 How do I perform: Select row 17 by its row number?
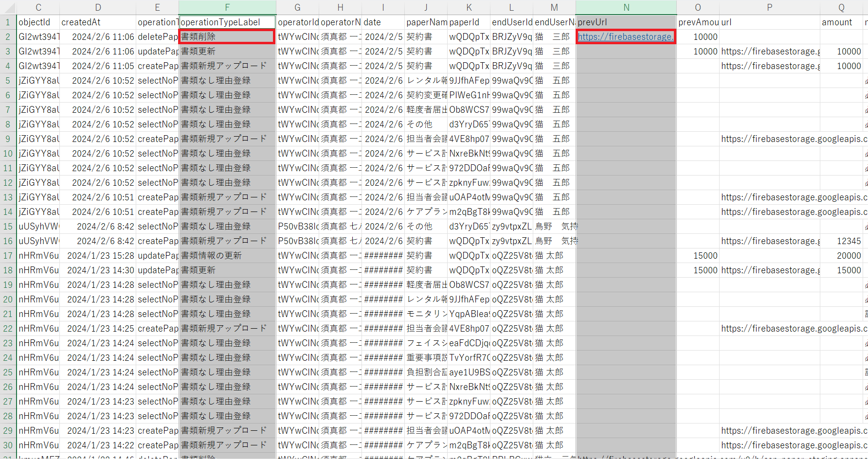tap(8, 256)
